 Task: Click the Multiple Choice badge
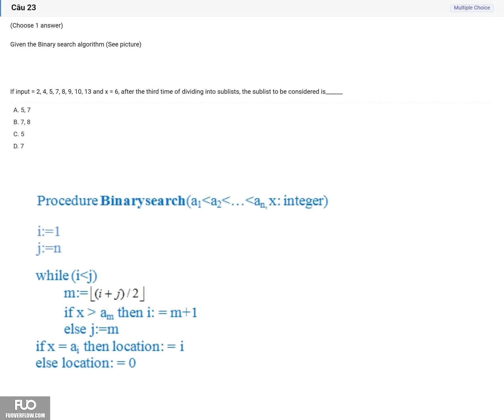point(472,8)
